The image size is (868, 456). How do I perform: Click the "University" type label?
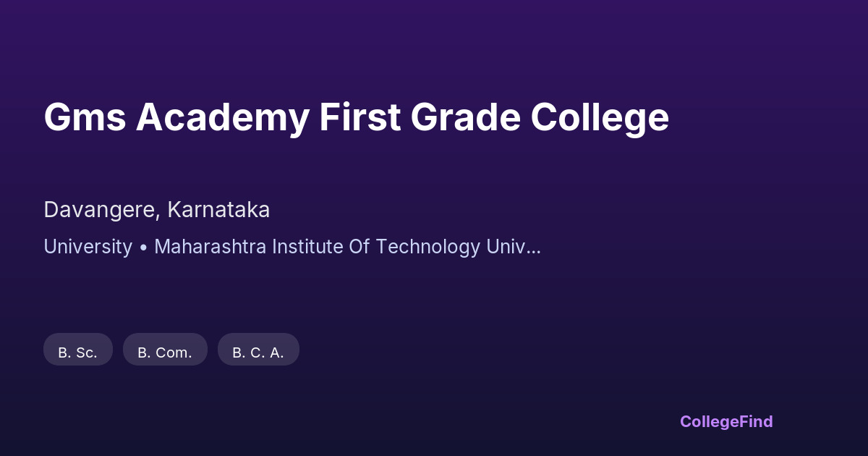[x=88, y=247]
